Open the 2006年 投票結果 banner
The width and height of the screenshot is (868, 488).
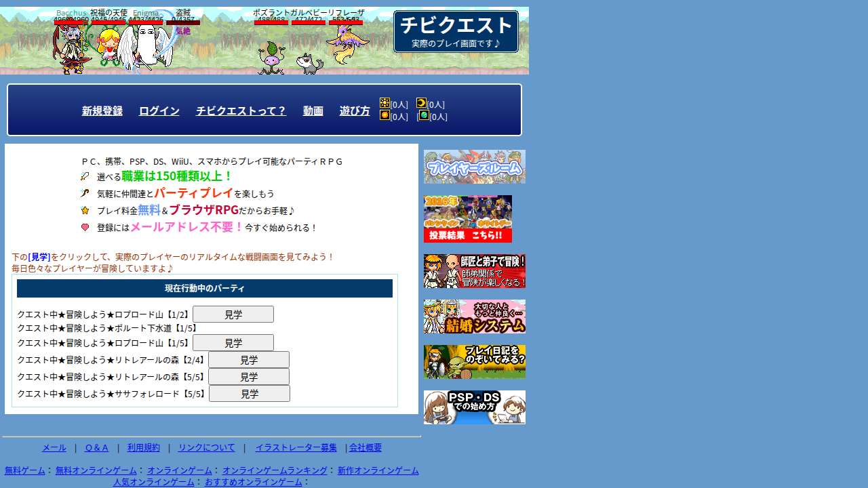coord(468,219)
